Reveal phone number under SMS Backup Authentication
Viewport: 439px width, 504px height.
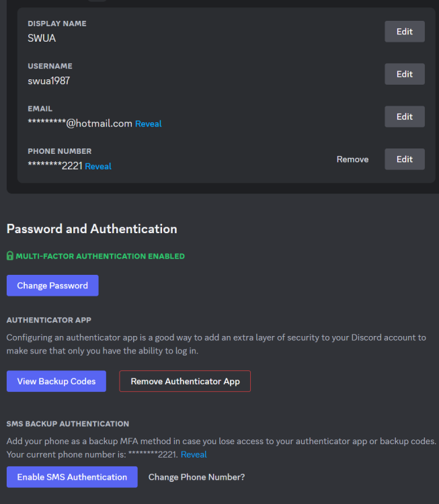[x=194, y=454]
